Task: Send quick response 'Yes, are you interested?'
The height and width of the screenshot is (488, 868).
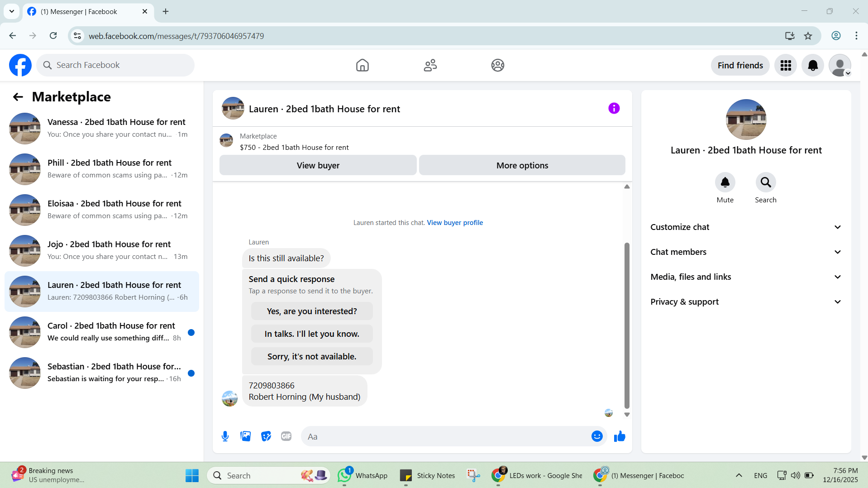Action: (x=312, y=311)
